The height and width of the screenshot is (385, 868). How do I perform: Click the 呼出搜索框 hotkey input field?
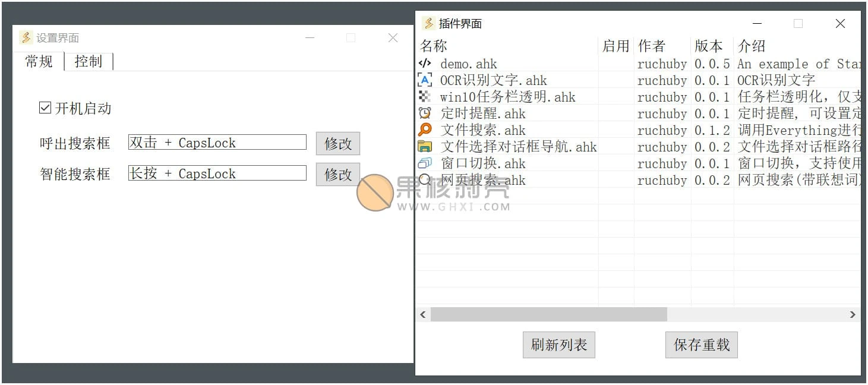217,143
